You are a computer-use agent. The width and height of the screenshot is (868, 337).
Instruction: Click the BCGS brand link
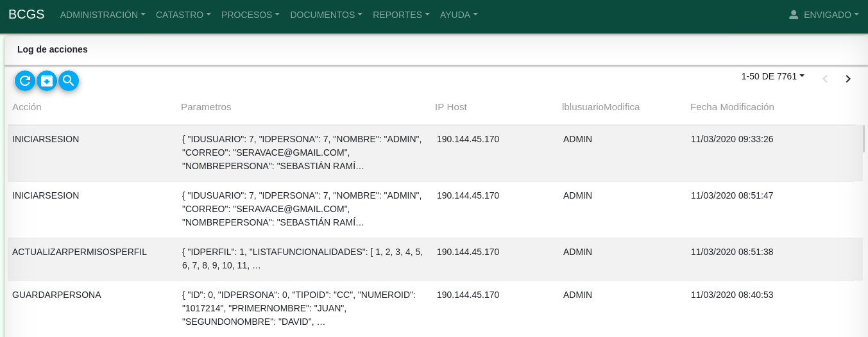pos(26,14)
